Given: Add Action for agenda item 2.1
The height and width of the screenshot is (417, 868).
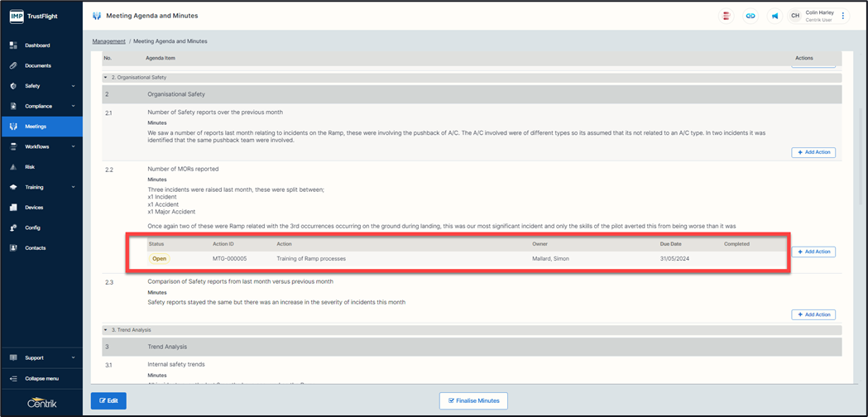Looking at the screenshot, I should tap(813, 152).
